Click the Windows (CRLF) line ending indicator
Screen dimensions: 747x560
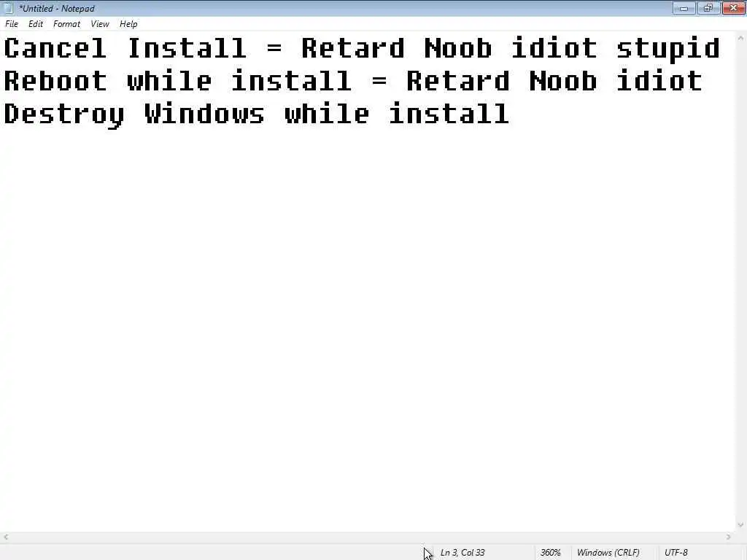(608, 553)
